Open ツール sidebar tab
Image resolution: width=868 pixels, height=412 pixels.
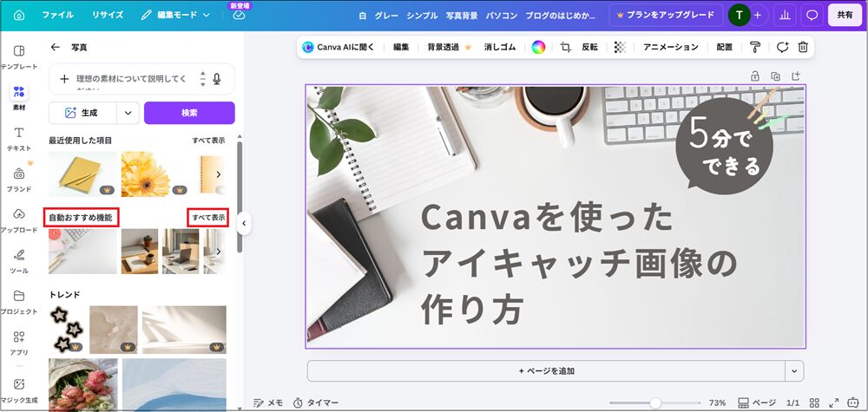click(19, 261)
